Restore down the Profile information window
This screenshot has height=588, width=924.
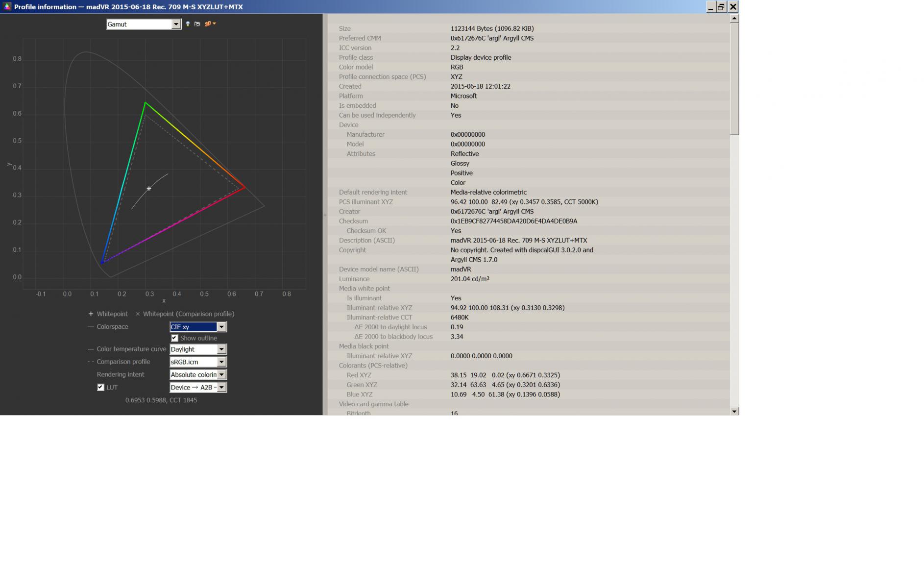(721, 7)
